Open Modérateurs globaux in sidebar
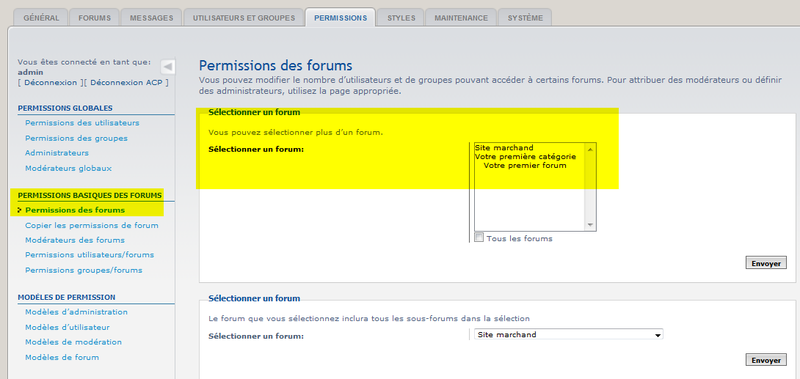The height and width of the screenshot is (379, 800). click(68, 168)
